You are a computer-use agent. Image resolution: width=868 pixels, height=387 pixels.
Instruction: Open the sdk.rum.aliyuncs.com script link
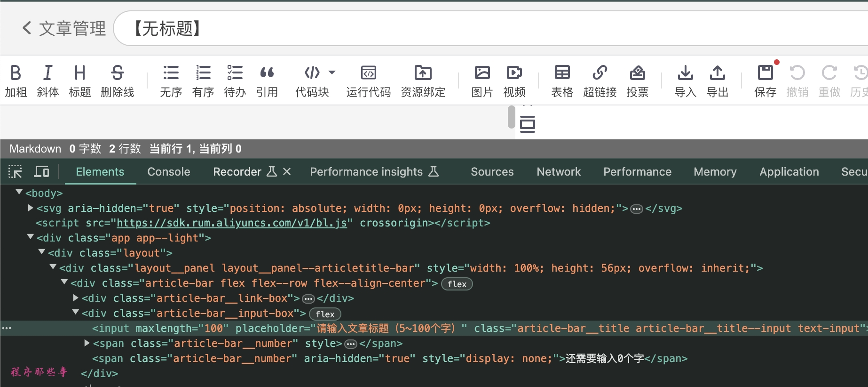coord(231,223)
